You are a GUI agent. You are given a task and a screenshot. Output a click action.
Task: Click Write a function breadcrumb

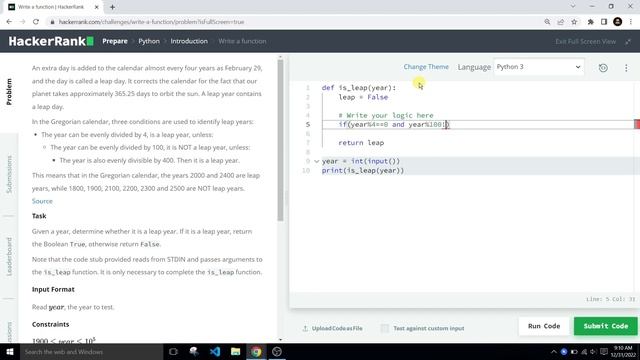coord(242,41)
